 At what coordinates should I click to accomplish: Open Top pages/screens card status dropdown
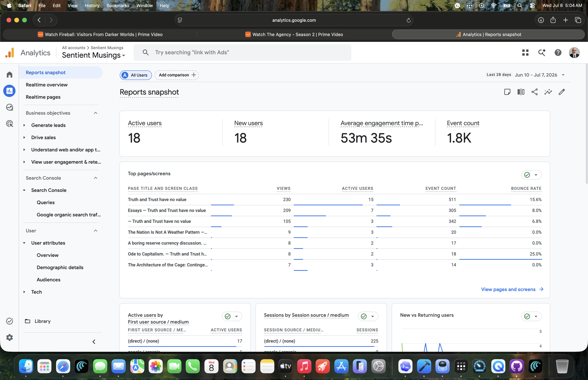click(x=531, y=175)
